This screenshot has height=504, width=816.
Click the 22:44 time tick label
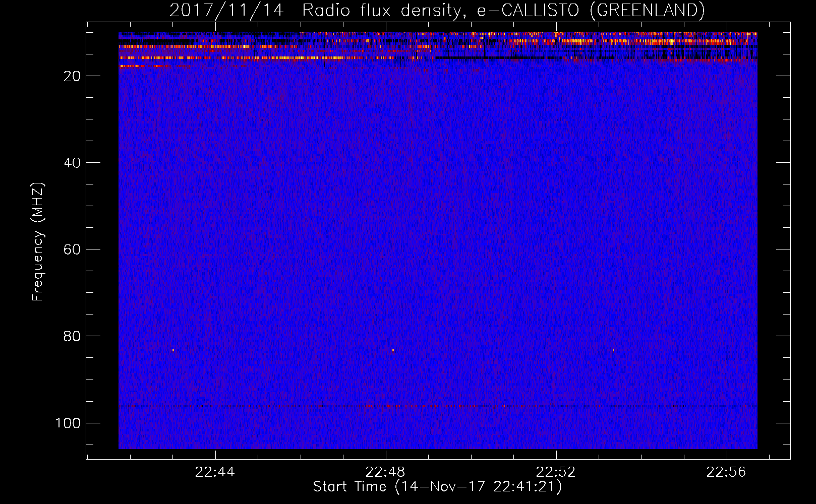click(215, 472)
